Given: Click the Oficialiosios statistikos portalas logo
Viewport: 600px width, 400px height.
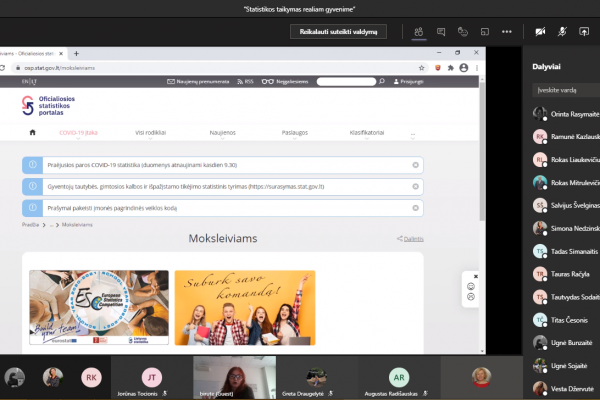Looking at the screenshot, I should pos(48,106).
